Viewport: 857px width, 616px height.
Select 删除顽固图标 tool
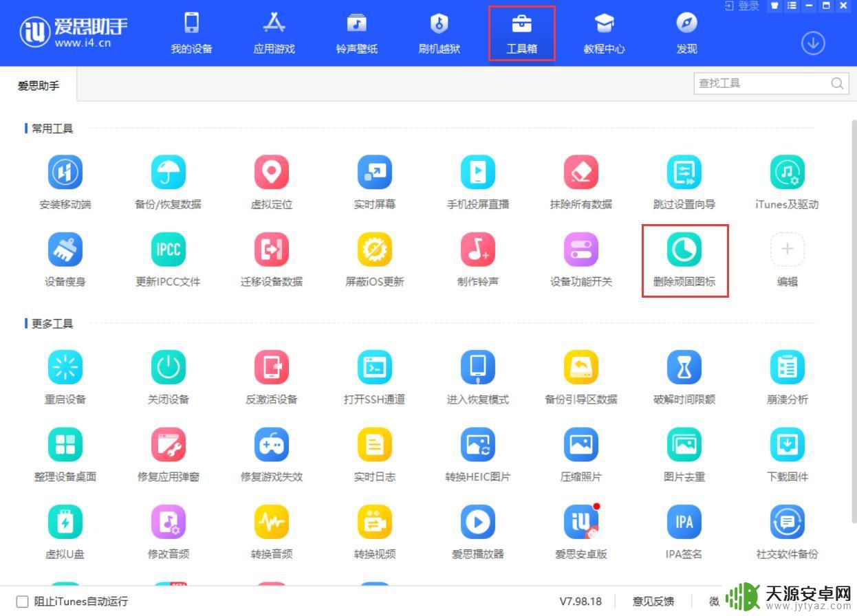pos(684,249)
